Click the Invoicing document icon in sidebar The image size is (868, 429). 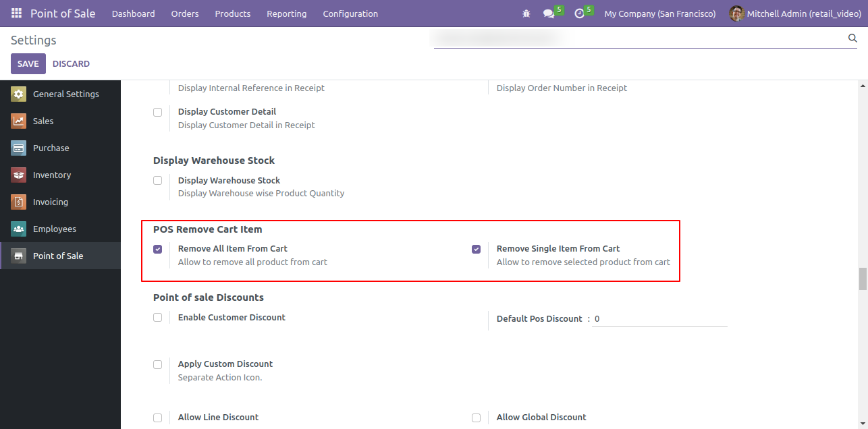coord(19,202)
